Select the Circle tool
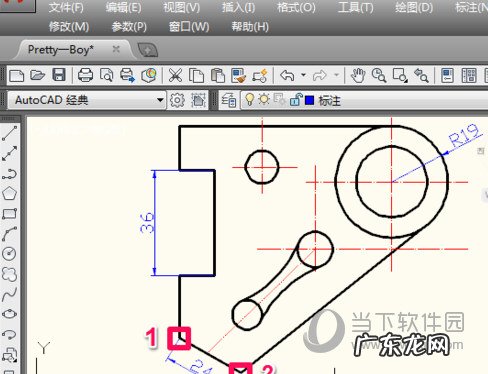Screen dimensions: 488x374 [x=9, y=254]
